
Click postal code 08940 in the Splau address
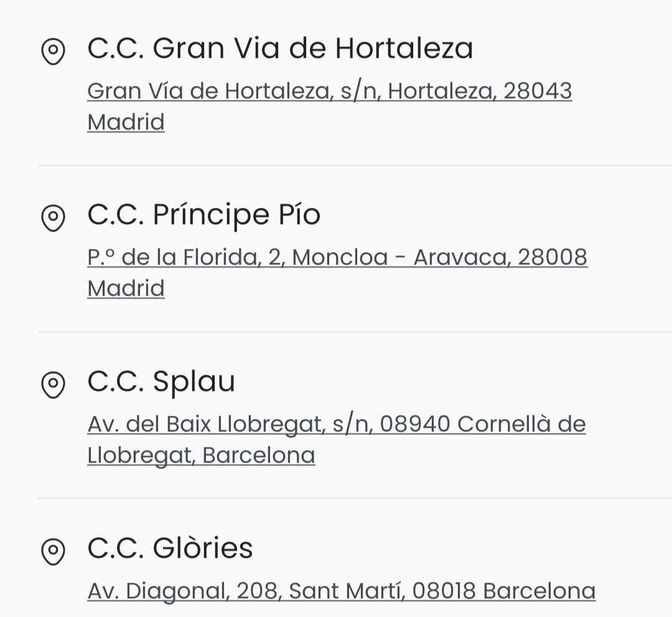point(415,424)
